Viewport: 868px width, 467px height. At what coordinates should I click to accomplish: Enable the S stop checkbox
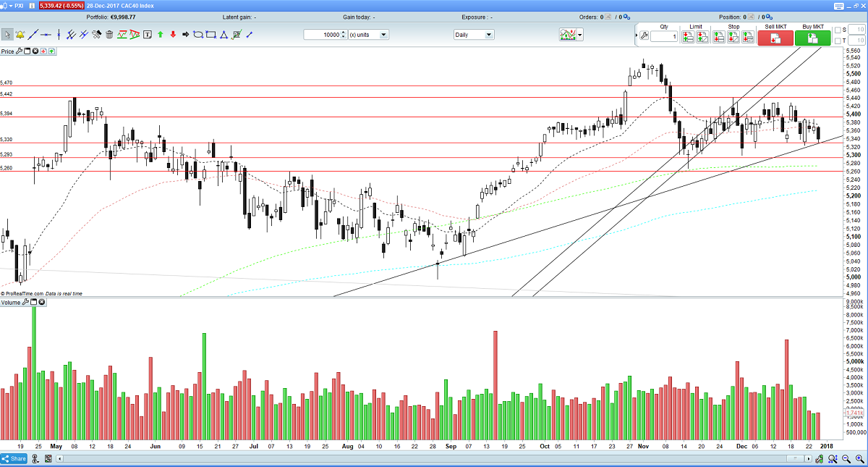[837, 30]
